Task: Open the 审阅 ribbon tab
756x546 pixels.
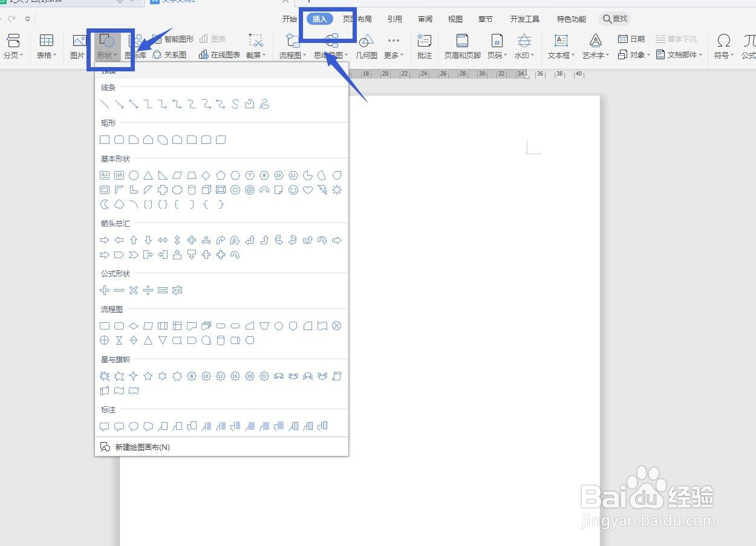Action: point(425,19)
